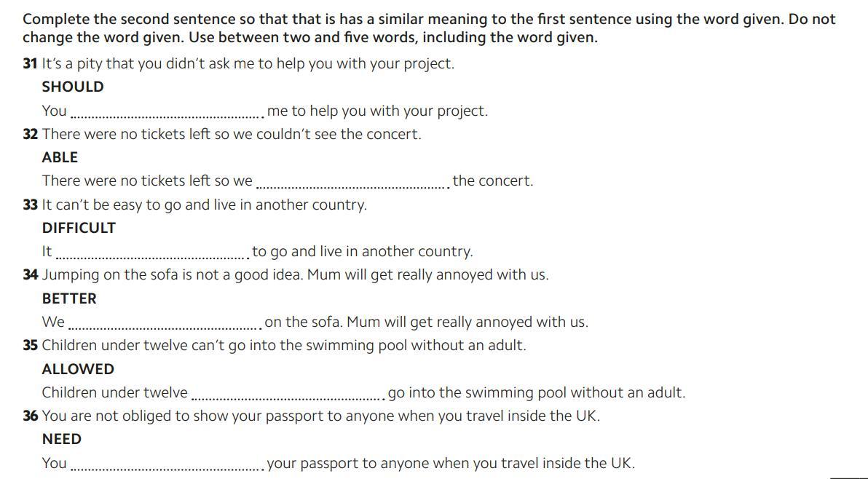Click the blank answer line in question 31

(x=167, y=116)
